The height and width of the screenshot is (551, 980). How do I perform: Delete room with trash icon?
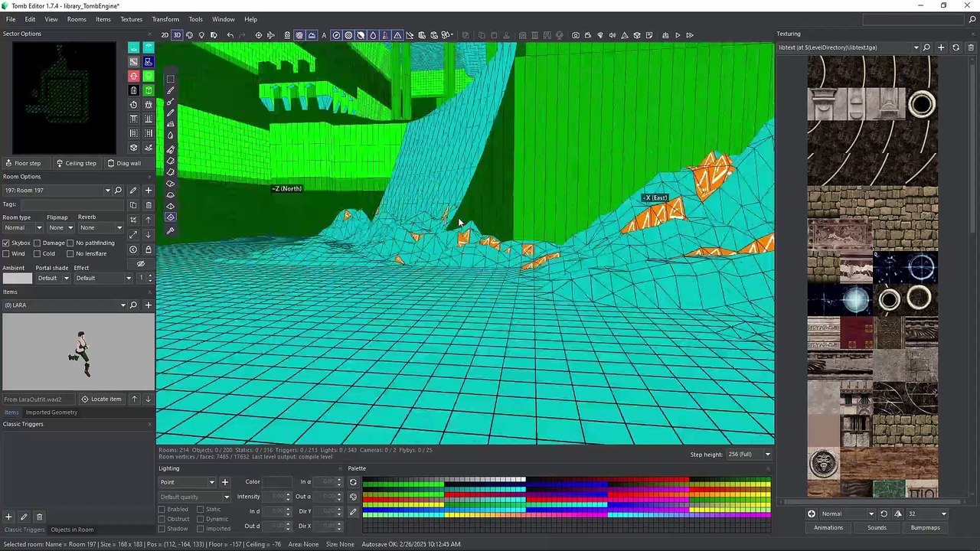[x=149, y=205]
